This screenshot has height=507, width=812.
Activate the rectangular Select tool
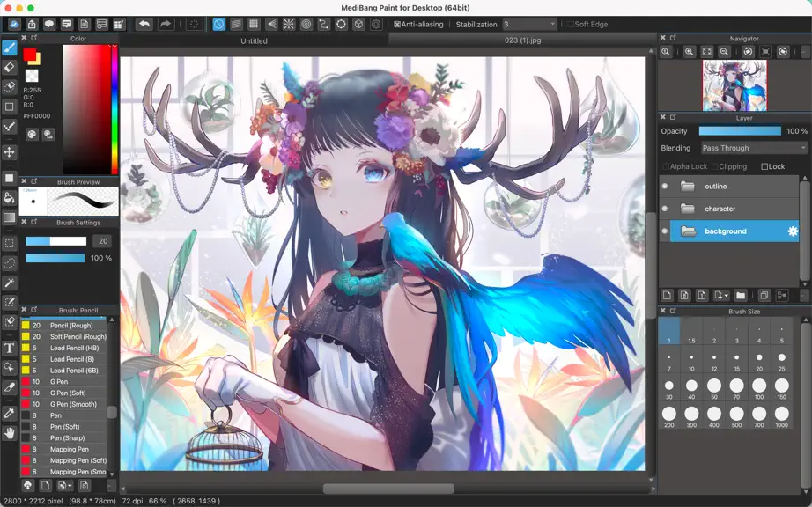coord(10,243)
